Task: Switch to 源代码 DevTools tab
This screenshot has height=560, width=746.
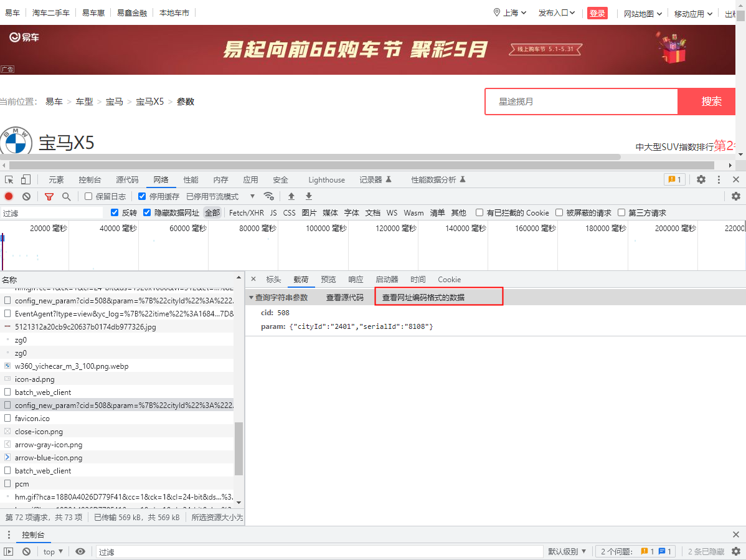Action: point(127,179)
